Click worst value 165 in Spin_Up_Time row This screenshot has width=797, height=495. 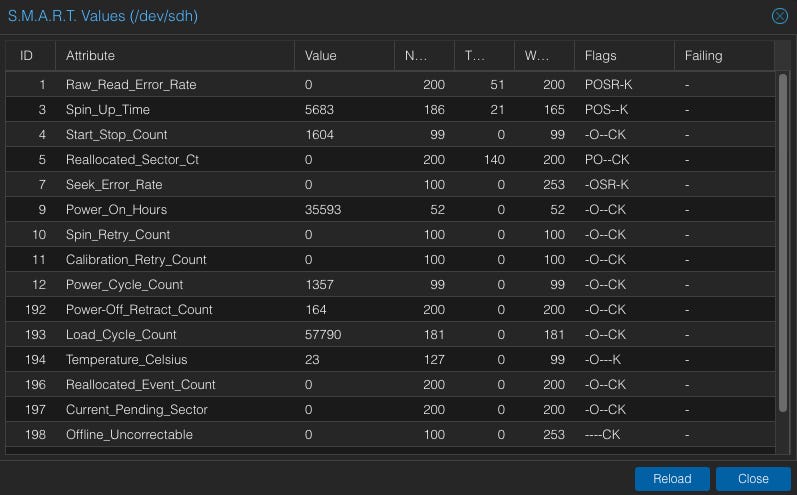click(554, 110)
